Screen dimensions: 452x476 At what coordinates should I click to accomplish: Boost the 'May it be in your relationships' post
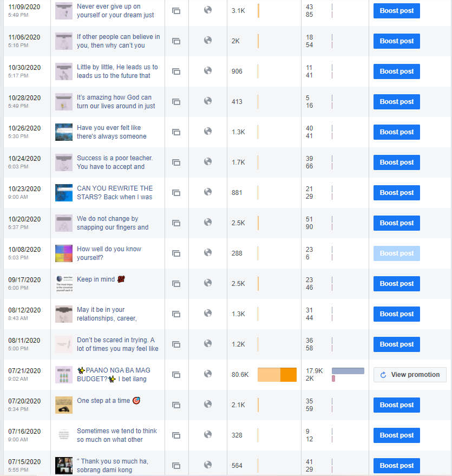(x=396, y=314)
